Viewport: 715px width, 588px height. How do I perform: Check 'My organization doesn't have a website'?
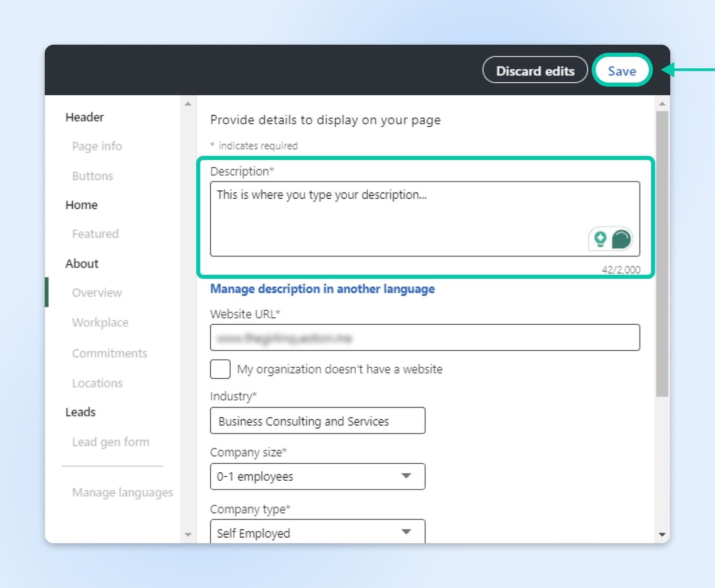(x=220, y=369)
